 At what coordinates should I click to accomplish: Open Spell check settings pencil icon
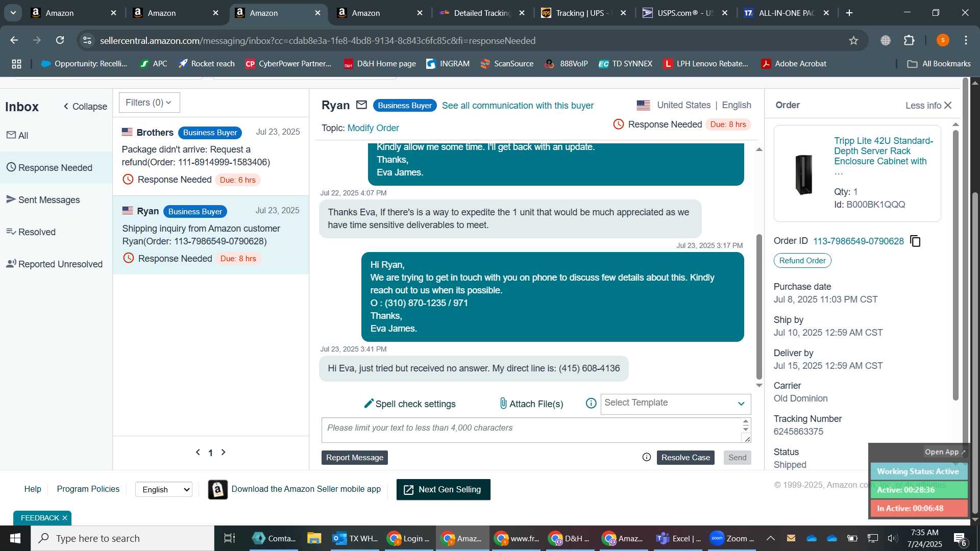369,404
